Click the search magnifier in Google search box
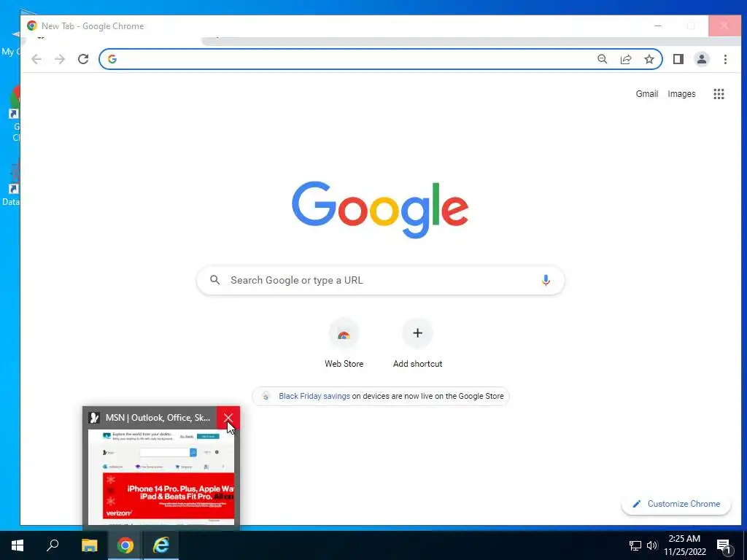 point(215,280)
